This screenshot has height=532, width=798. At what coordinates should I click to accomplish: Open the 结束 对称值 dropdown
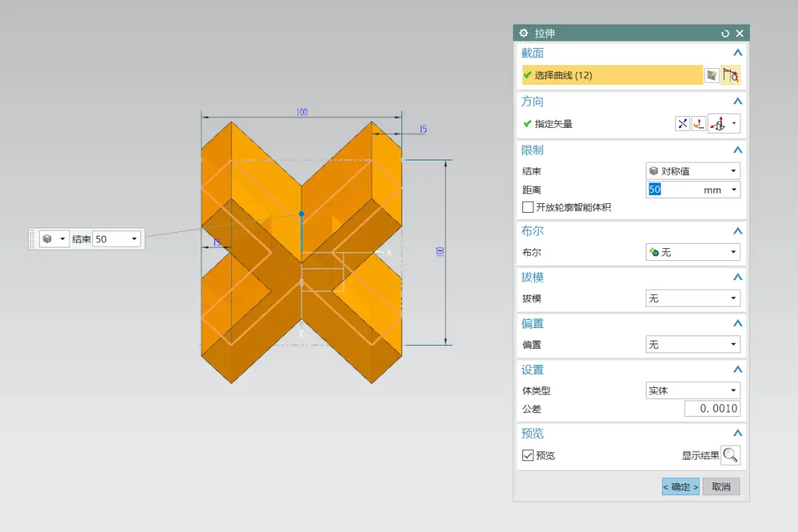[692, 171]
